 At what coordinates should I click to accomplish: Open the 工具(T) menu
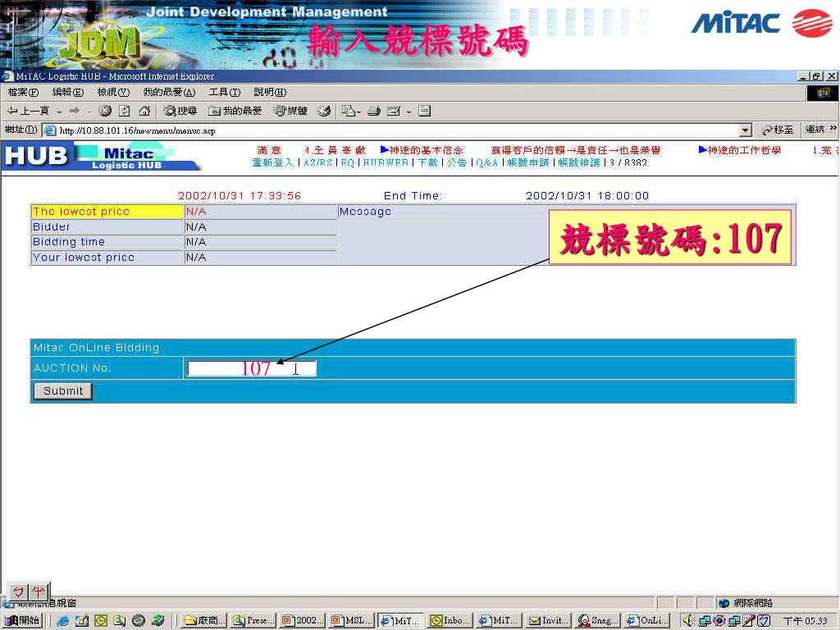225,92
